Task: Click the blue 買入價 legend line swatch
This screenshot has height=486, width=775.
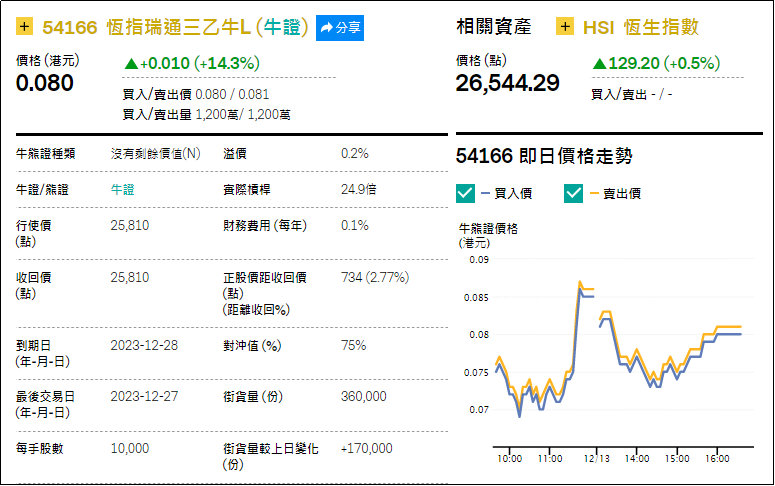Action: pyautogui.click(x=485, y=193)
